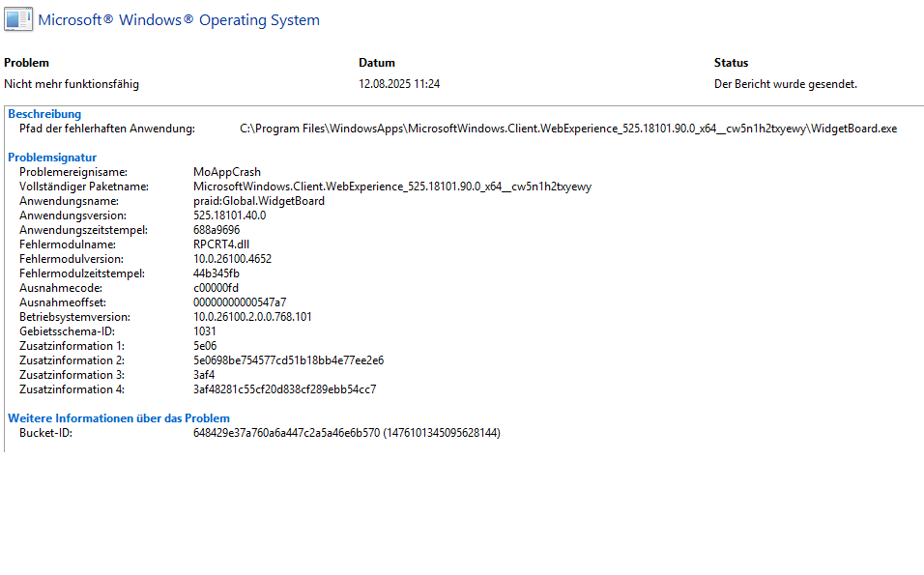This screenshot has height=575, width=924.
Task: Select the Bucket-ID hash value
Action: tap(346, 433)
